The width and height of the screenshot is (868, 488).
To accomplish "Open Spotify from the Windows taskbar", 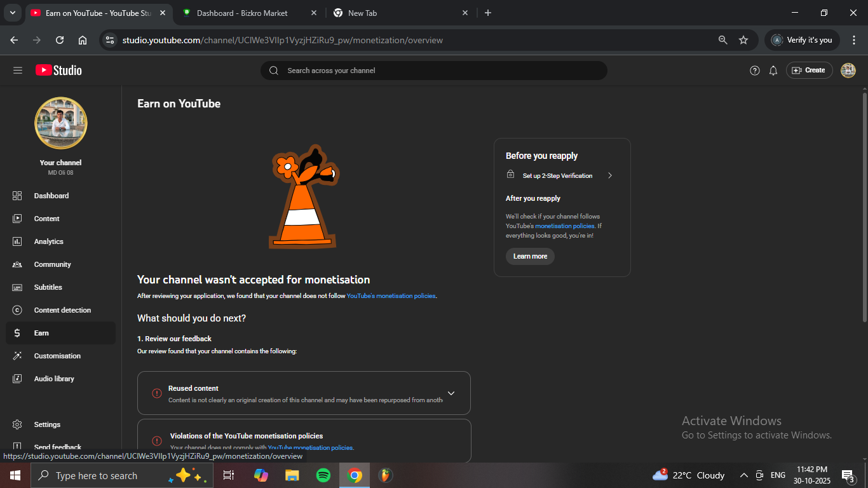I will [323, 475].
